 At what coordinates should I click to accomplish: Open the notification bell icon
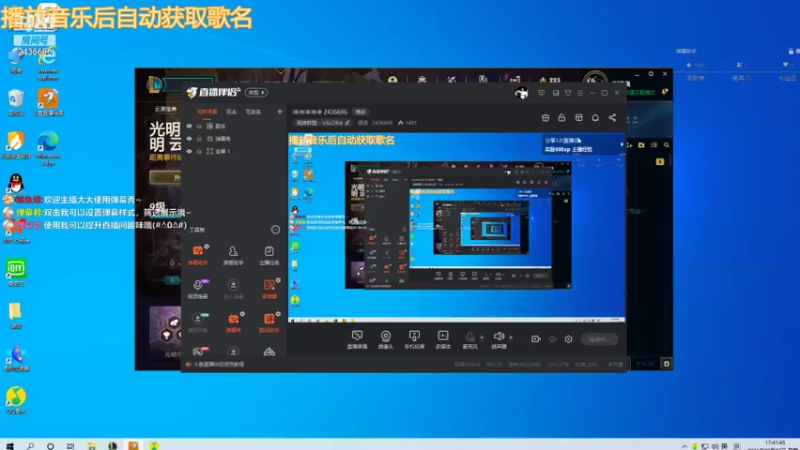595,118
